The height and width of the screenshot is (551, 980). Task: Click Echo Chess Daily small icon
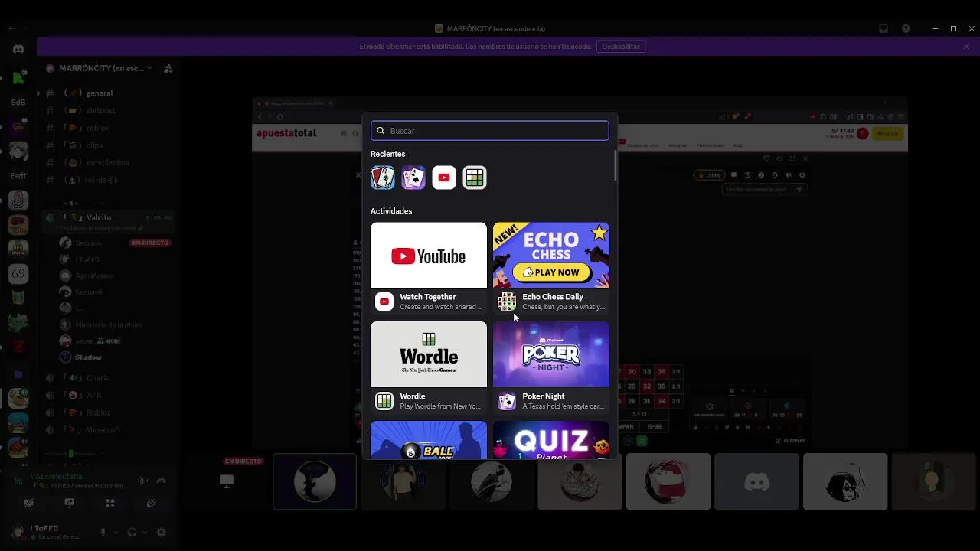click(x=507, y=302)
